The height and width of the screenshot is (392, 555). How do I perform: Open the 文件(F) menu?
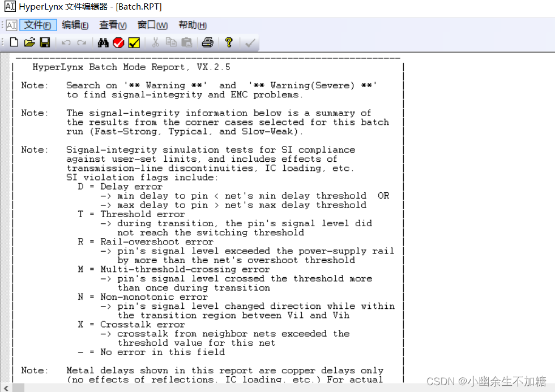[38, 25]
